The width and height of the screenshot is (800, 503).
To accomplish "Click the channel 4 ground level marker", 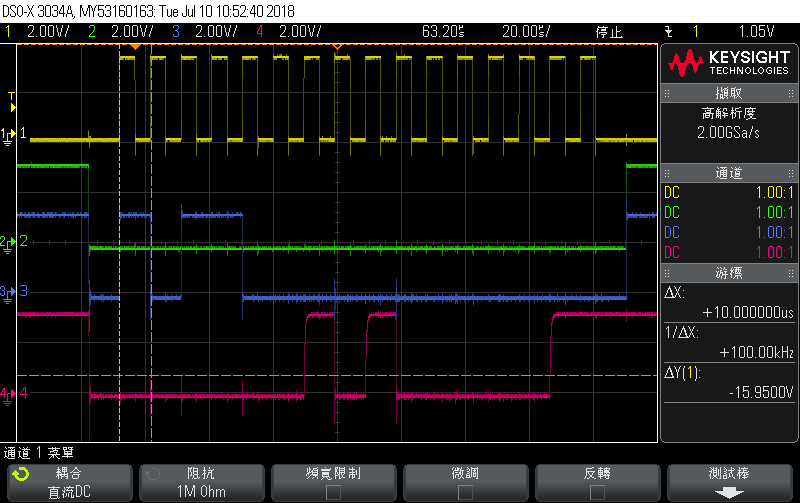I will (x=9, y=394).
